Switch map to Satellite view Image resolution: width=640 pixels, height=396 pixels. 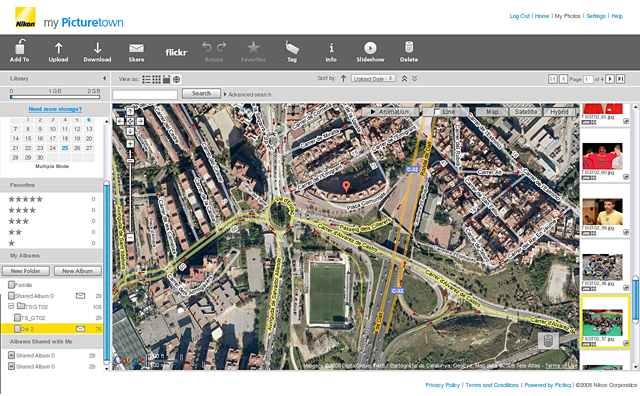point(526,111)
